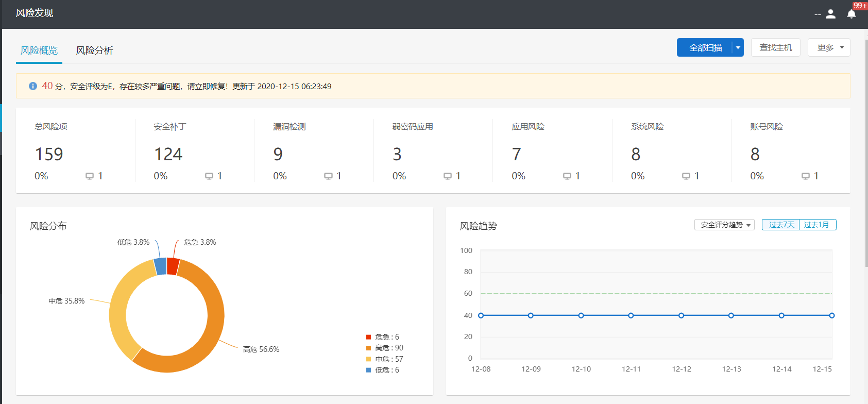Image resolution: width=868 pixels, height=404 pixels.
Task: Click the 安全补丁 count 124
Action: click(168, 154)
